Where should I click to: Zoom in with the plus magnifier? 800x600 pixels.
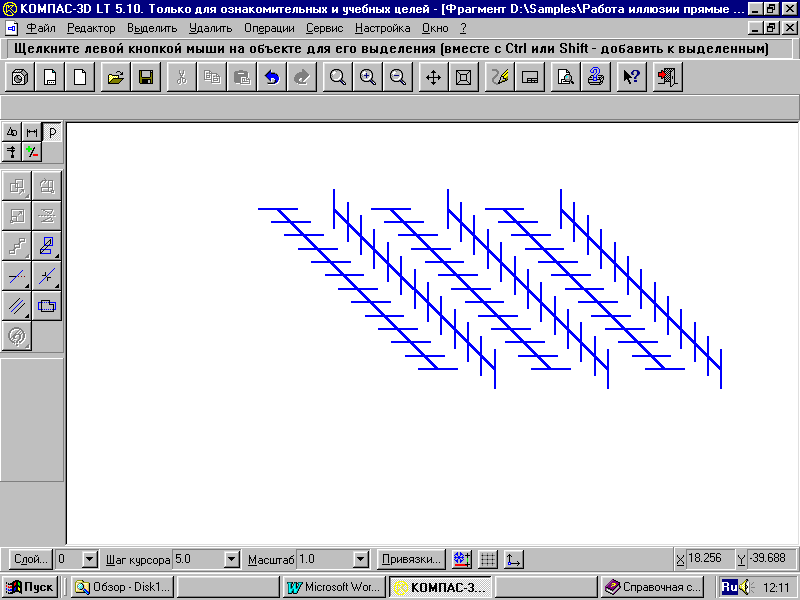368,77
